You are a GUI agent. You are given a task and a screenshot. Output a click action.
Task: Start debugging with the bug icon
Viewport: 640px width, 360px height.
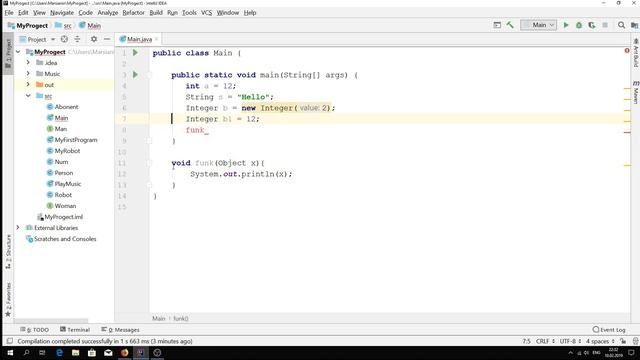pos(579,25)
